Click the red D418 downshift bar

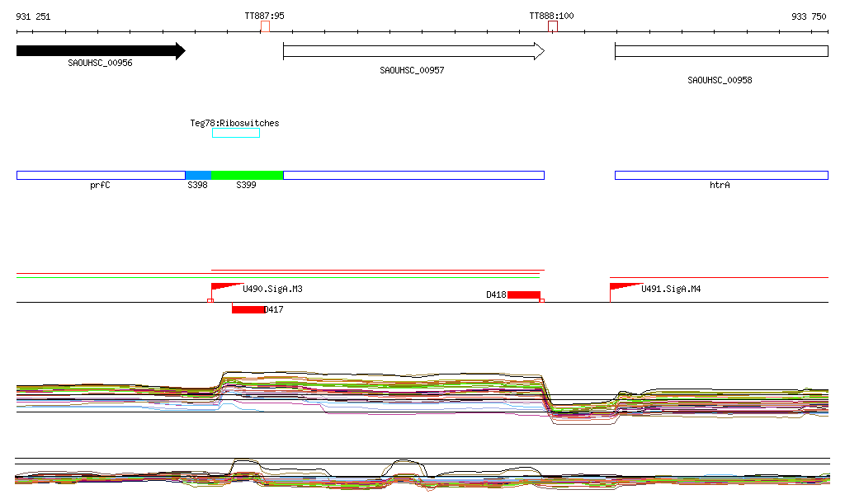[x=523, y=294]
